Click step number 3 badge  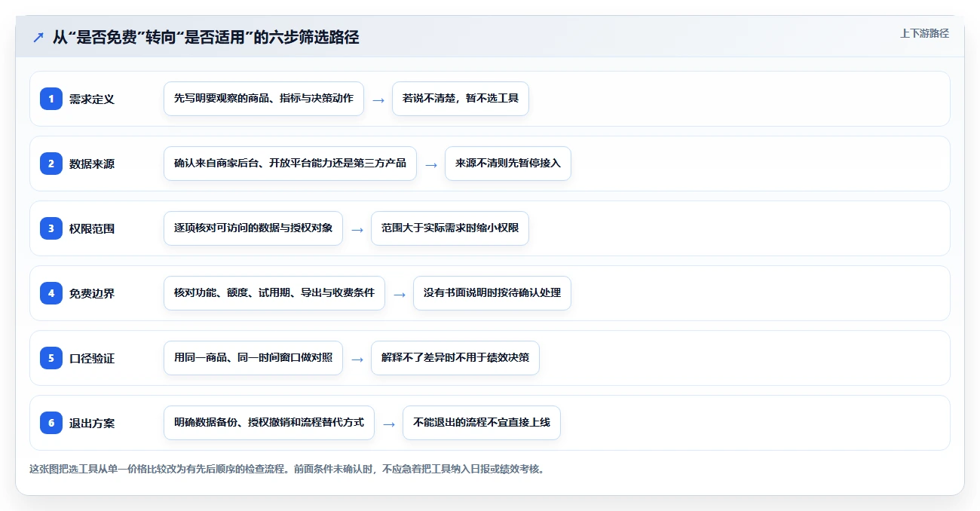(51, 228)
